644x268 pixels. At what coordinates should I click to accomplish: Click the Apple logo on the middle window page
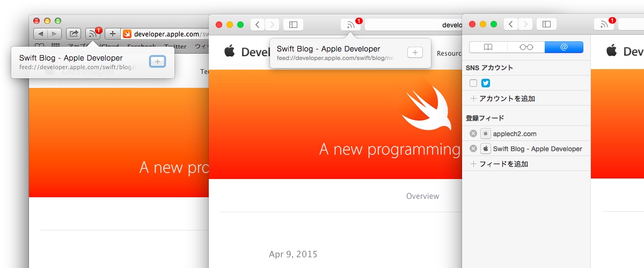point(230,51)
